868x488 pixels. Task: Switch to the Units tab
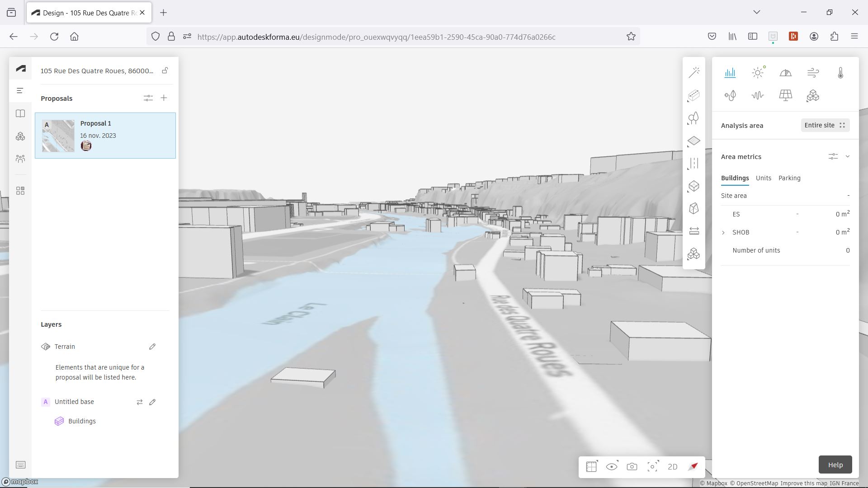coord(763,178)
